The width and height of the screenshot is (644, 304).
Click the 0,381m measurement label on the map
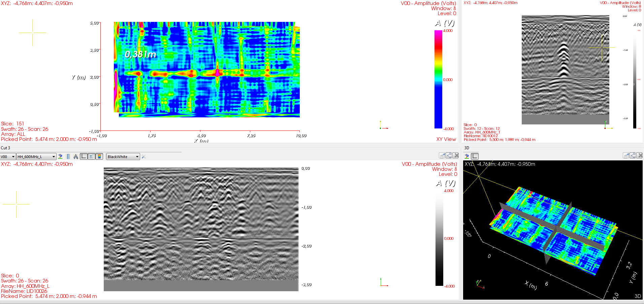coord(140,54)
